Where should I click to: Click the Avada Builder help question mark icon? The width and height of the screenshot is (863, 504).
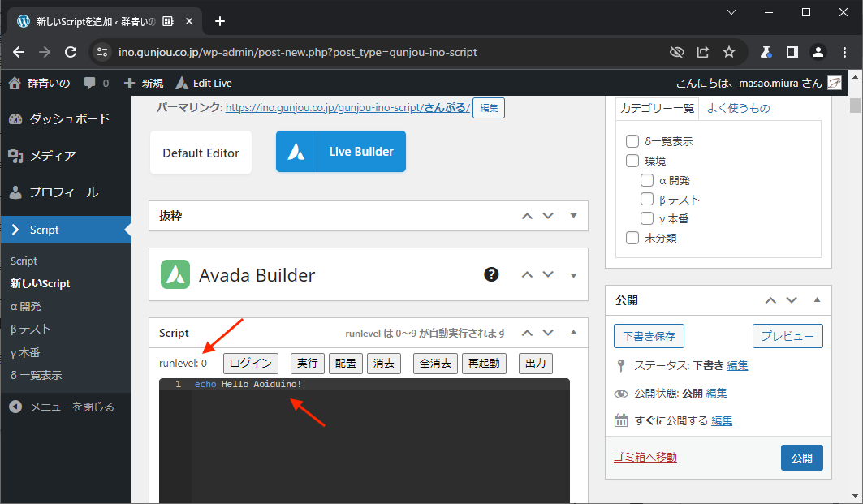pos(491,274)
